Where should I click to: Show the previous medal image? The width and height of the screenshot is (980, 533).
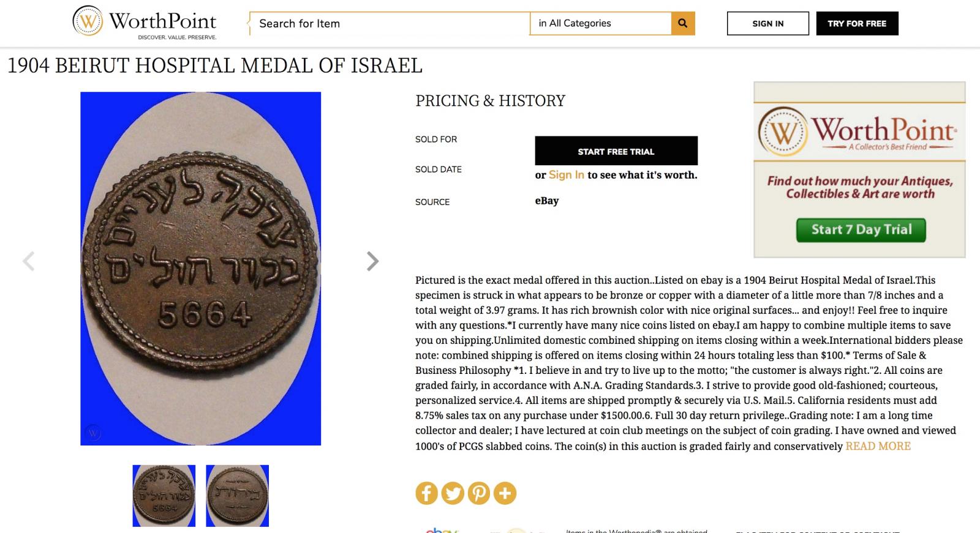[x=28, y=261]
